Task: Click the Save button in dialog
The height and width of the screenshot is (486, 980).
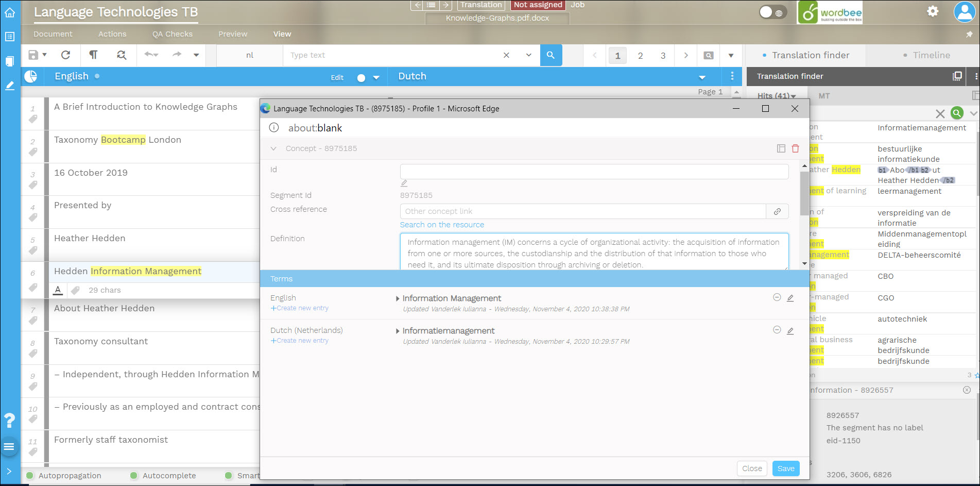Action: 785,468
